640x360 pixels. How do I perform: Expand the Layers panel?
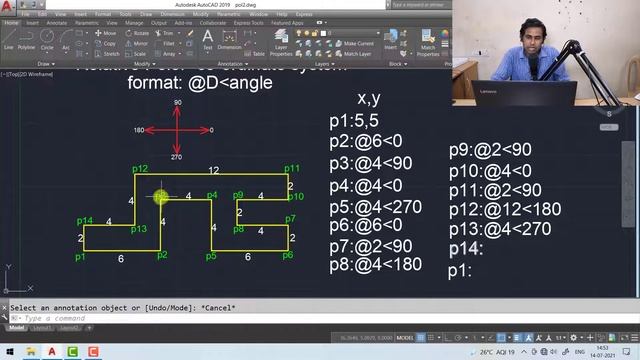click(x=324, y=64)
